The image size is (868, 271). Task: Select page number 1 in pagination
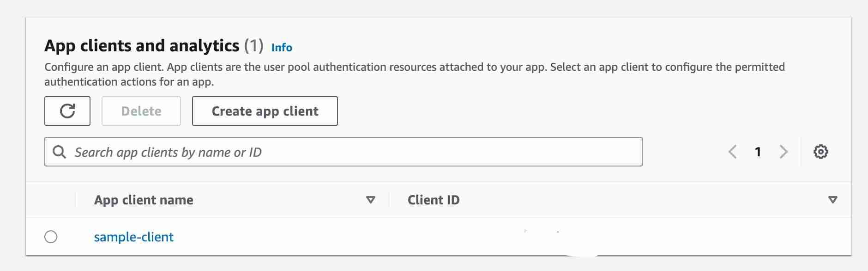pos(758,152)
